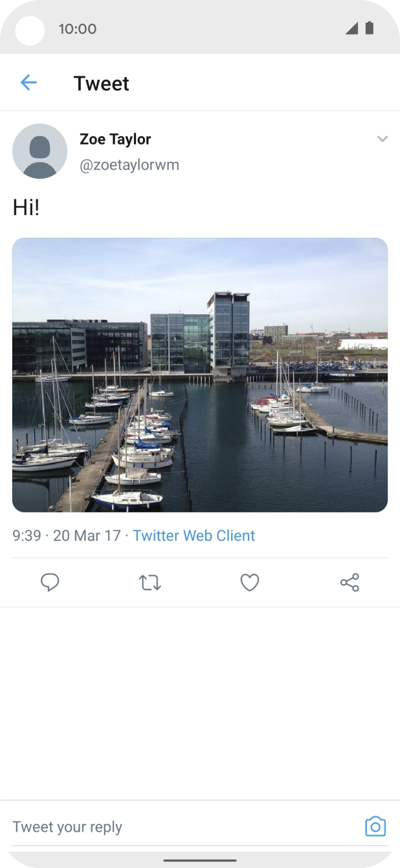This screenshot has height=868, width=400.
Task: Open the marina harbor photo
Action: 200,375
